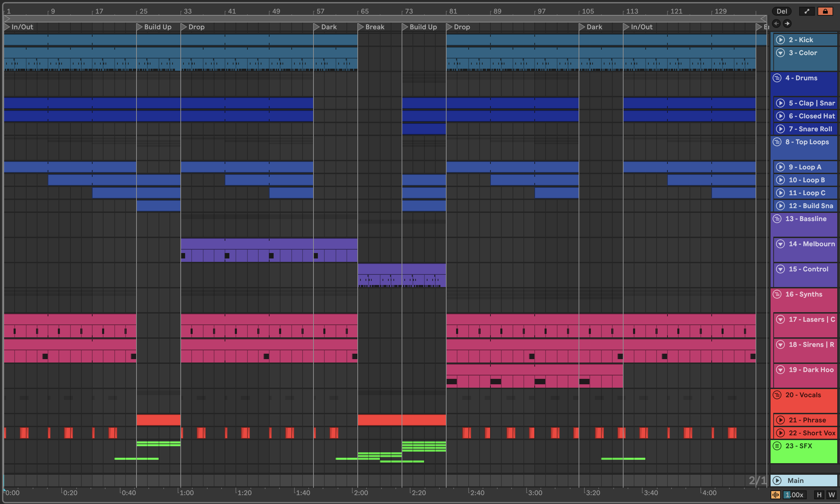Collapse the 3 - Color track
The image size is (840, 504).
point(780,53)
